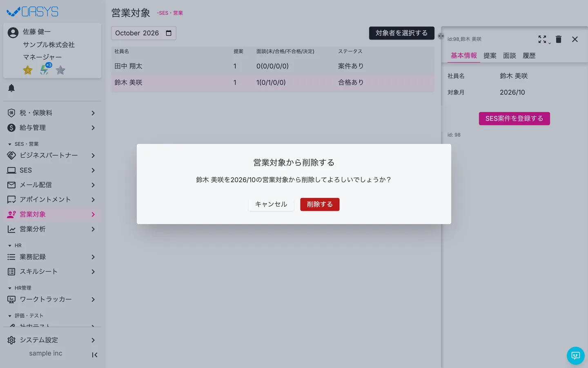This screenshot has height=368, width=588.
Task: Switch to 基本情報 tab
Action: click(x=464, y=56)
